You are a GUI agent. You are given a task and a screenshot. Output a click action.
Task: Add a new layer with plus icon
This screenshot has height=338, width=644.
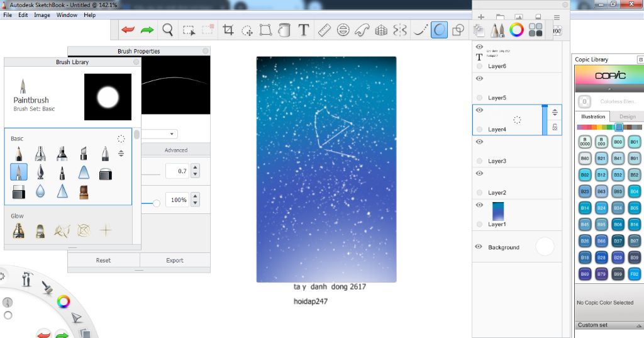click(481, 17)
